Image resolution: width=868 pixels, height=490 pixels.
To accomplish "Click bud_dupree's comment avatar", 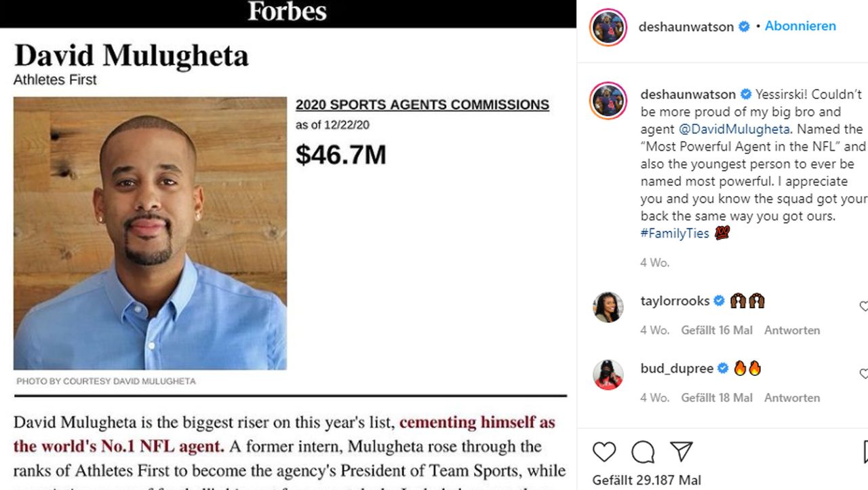I will (608, 375).
